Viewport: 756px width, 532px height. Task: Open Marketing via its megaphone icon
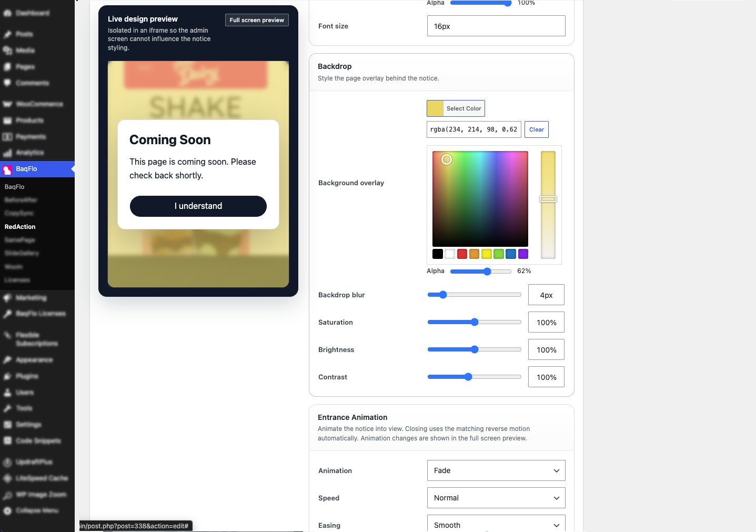[x=7, y=298]
